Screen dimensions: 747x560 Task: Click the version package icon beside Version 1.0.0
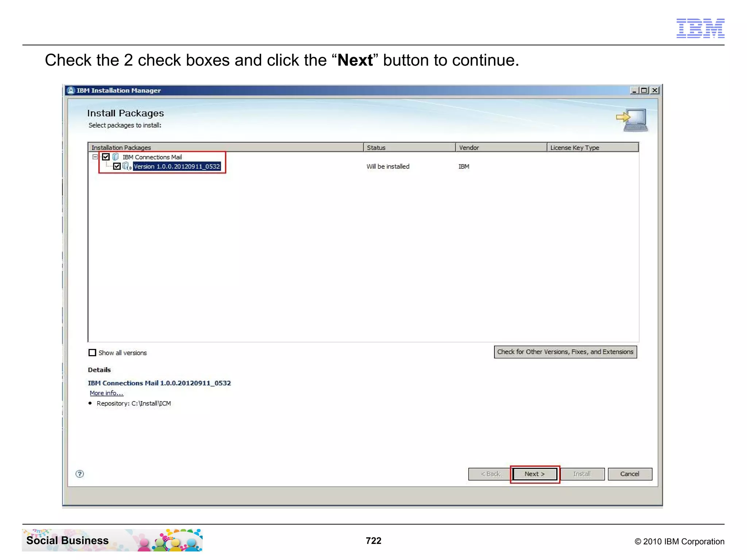pyautogui.click(x=127, y=166)
